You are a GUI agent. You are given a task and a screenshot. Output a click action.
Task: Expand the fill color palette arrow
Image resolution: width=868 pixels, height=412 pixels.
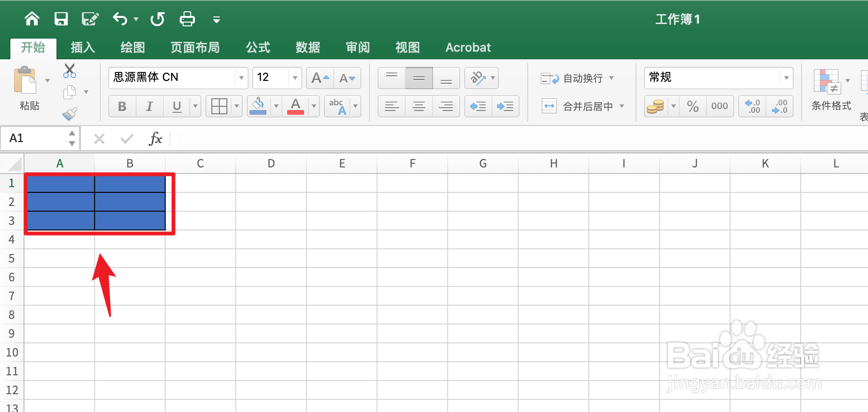[276, 106]
